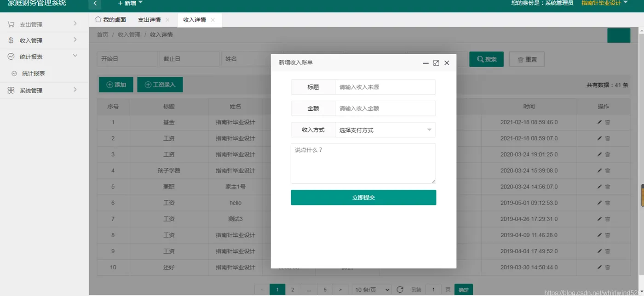
Task: Click the 重置 button
Action: [x=527, y=59]
